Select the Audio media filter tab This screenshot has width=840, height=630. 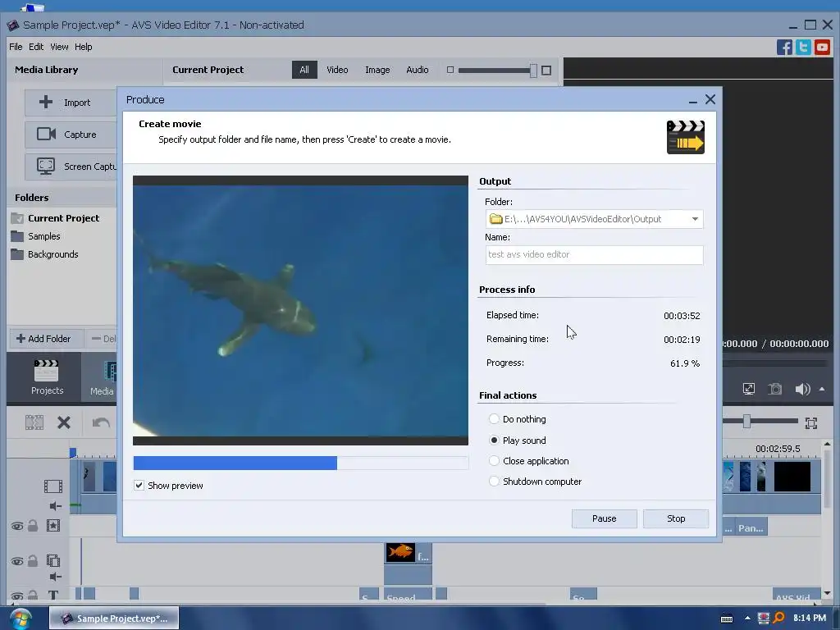tap(418, 70)
